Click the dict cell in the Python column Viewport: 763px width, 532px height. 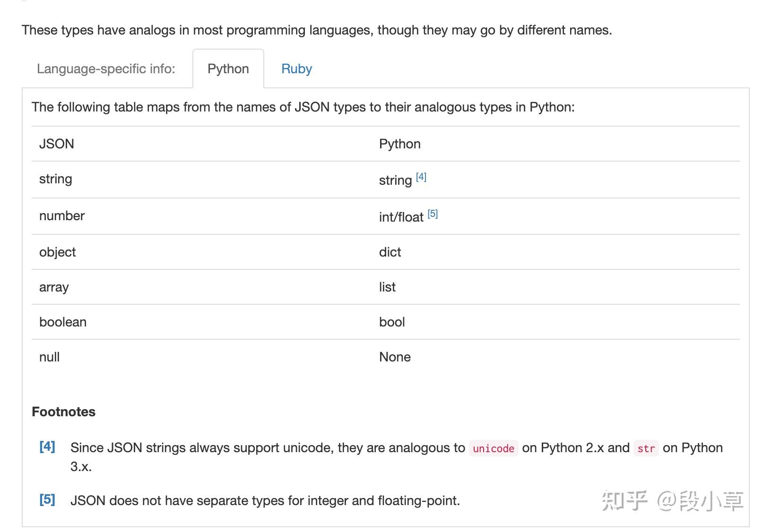[x=390, y=252]
